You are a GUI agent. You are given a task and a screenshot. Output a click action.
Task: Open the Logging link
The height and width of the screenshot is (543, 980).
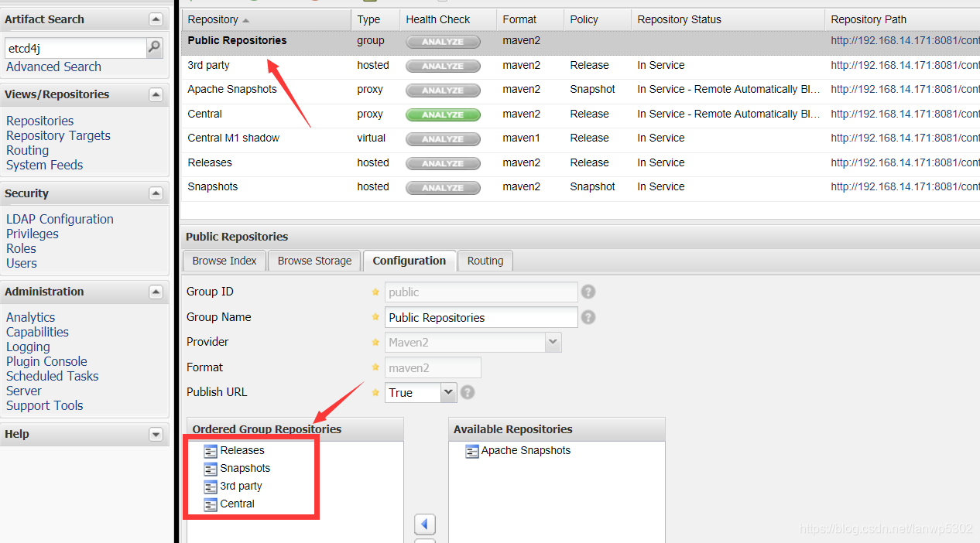coord(28,347)
